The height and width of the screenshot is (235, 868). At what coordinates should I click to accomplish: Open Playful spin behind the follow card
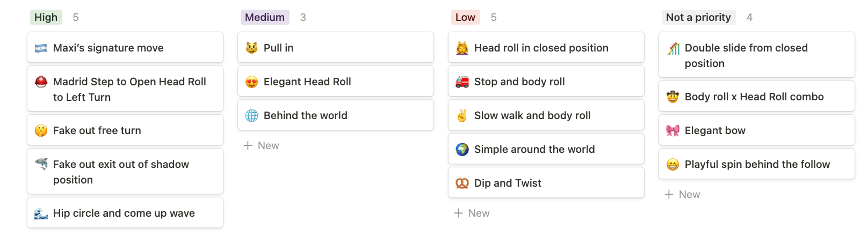click(757, 164)
